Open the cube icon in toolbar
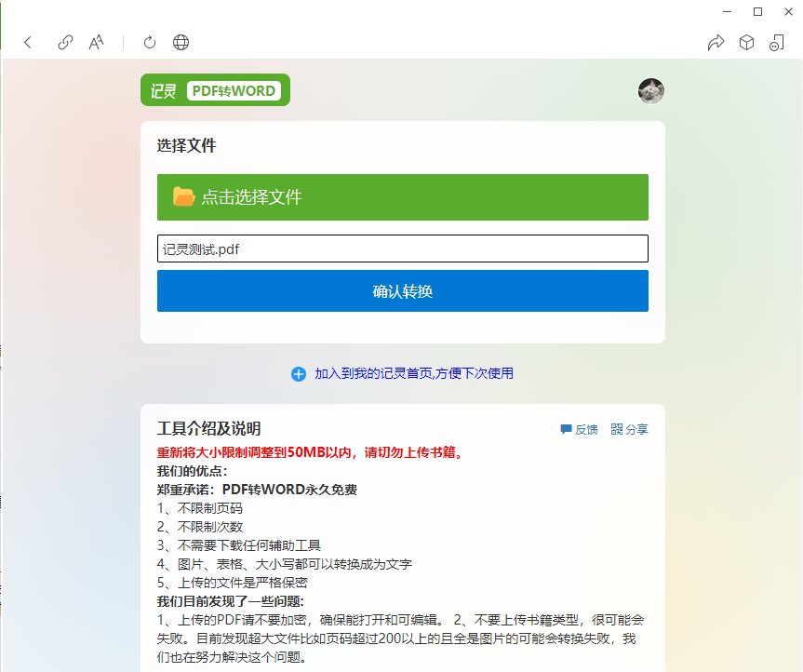 [746, 42]
